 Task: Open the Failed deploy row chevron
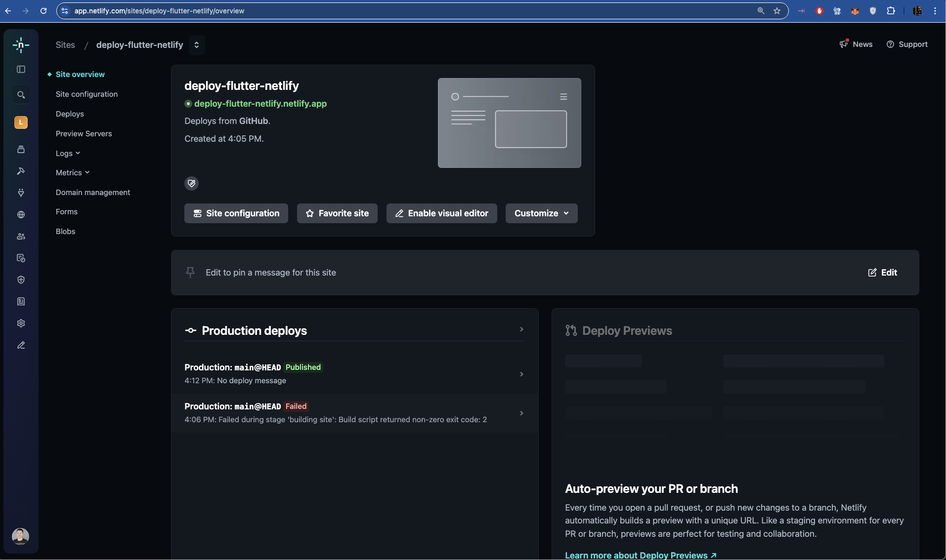point(521,413)
